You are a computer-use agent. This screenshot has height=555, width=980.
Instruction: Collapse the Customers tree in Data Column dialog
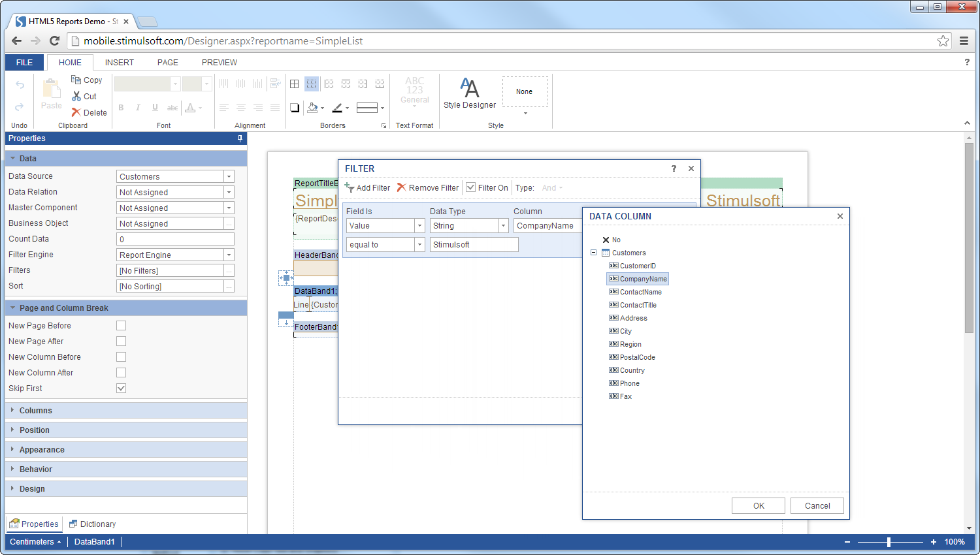[x=593, y=253]
